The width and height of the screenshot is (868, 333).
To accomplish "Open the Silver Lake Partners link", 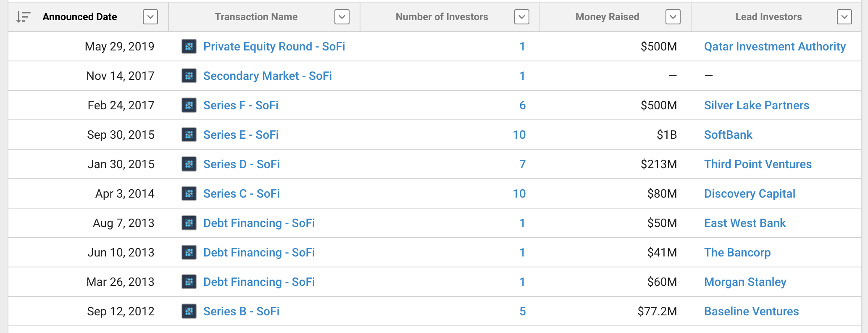I will pyautogui.click(x=756, y=105).
